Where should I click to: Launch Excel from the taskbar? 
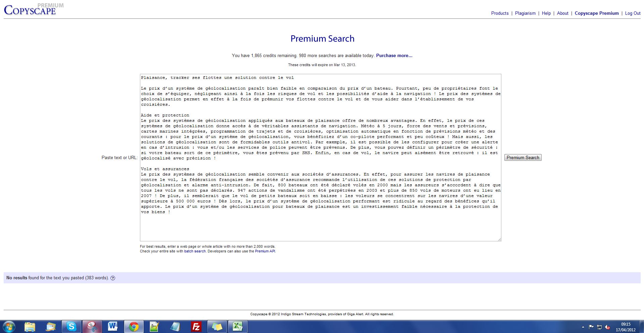(238, 326)
